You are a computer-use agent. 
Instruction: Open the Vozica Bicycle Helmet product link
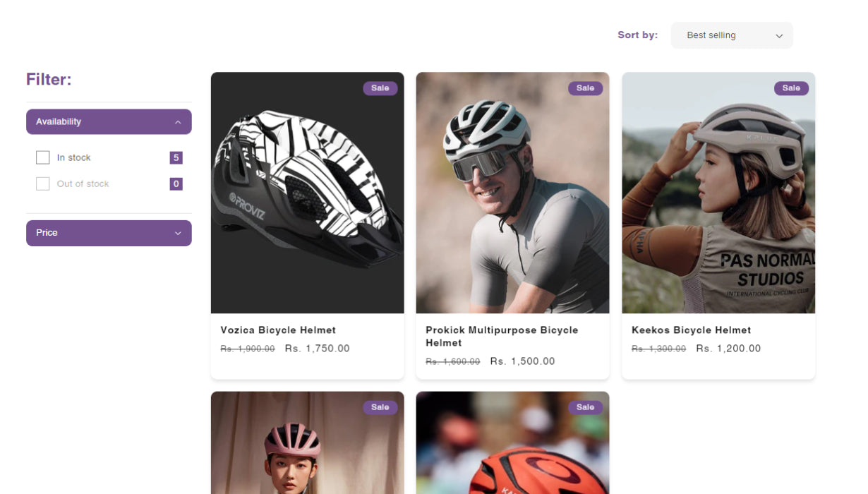278,330
